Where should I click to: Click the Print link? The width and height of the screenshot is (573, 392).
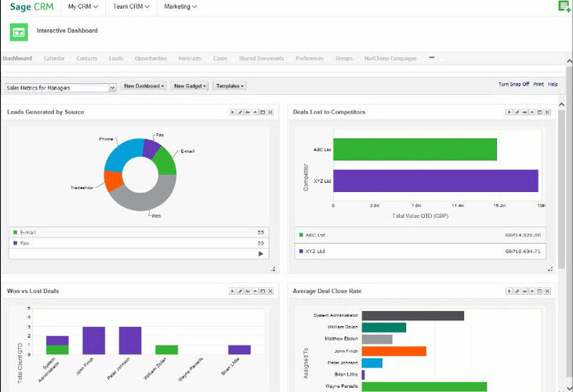pos(539,84)
